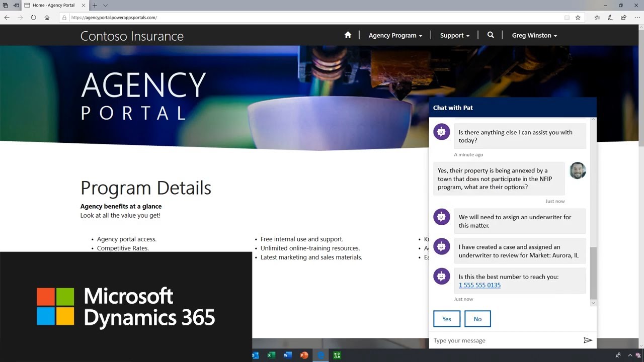Go back with the browser back arrow
The image size is (644, 362).
[x=7, y=18]
